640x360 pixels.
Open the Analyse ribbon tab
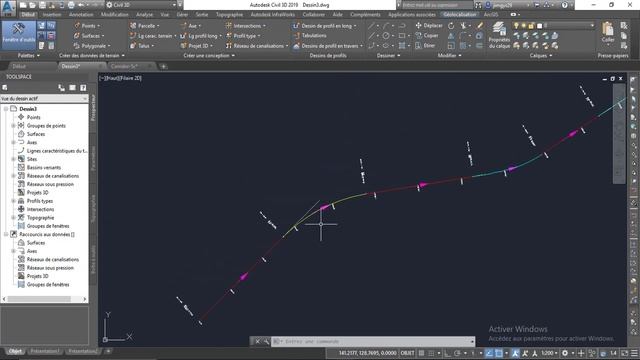point(144,14)
